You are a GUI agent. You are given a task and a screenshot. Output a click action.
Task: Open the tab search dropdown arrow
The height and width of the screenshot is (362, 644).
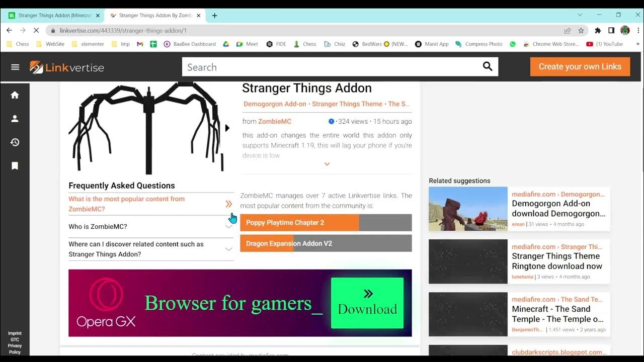580,15
